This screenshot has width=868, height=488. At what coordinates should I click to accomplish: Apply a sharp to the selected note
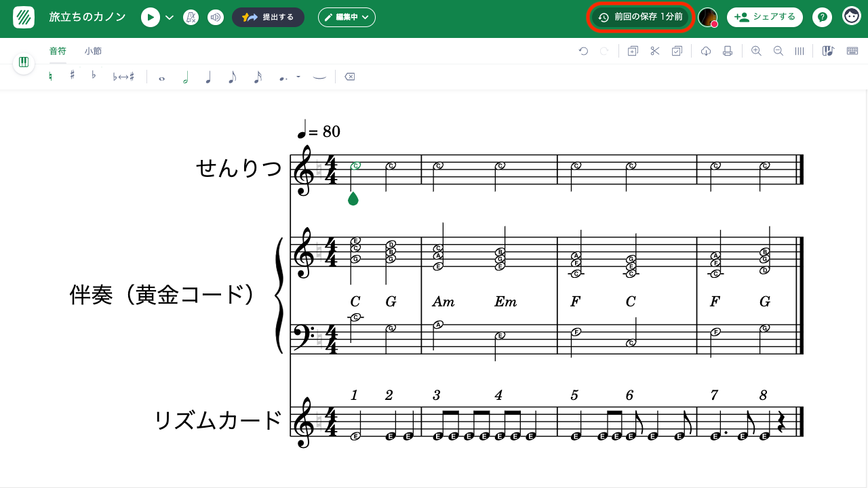(72, 77)
